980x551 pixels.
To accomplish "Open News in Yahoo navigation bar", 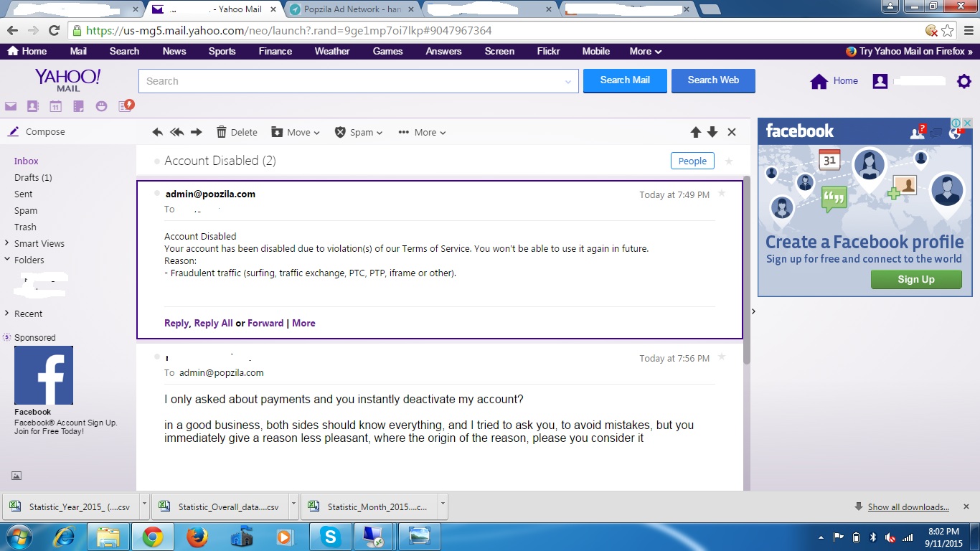I will tap(174, 51).
